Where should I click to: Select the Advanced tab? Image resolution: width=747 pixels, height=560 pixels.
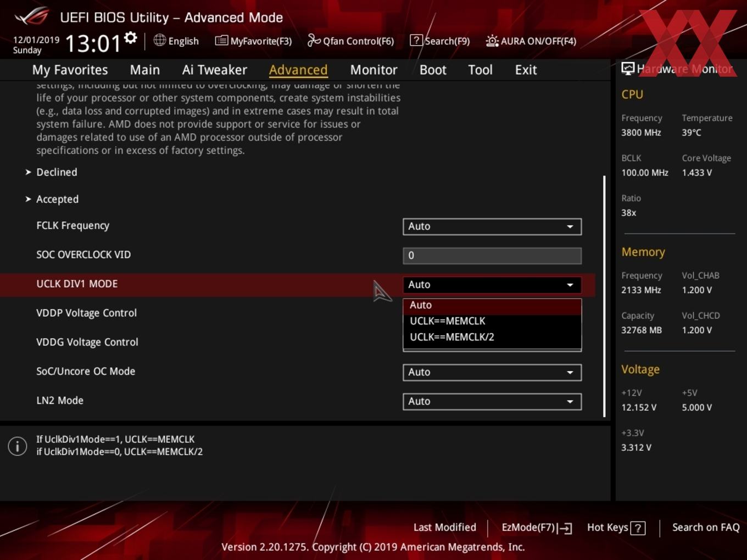(298, 70)
